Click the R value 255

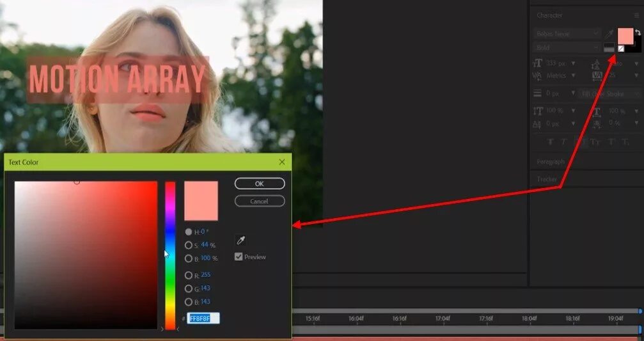click(205, 274)
